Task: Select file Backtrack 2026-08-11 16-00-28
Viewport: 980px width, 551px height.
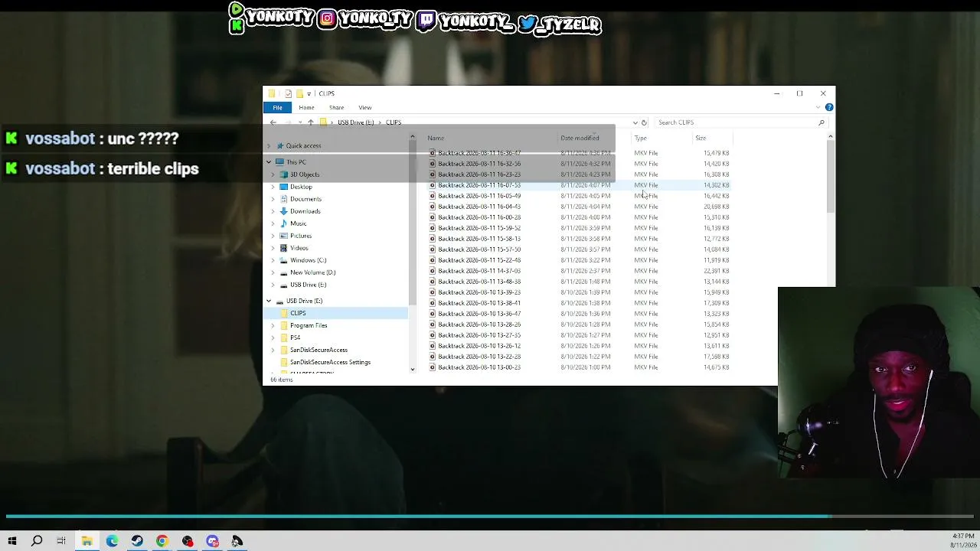Action: (x=479, y=217)
